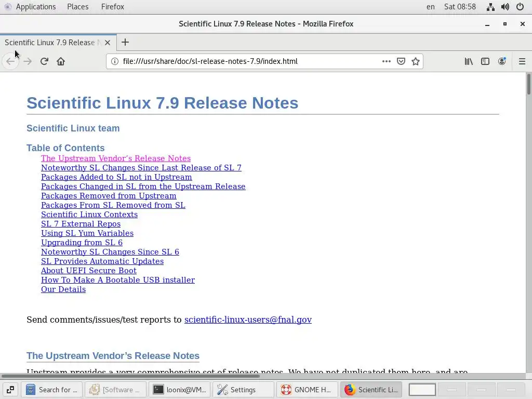The image size is (532, 399).
Task: Open How To Make A Bootable USB installer
Action: 118,280
